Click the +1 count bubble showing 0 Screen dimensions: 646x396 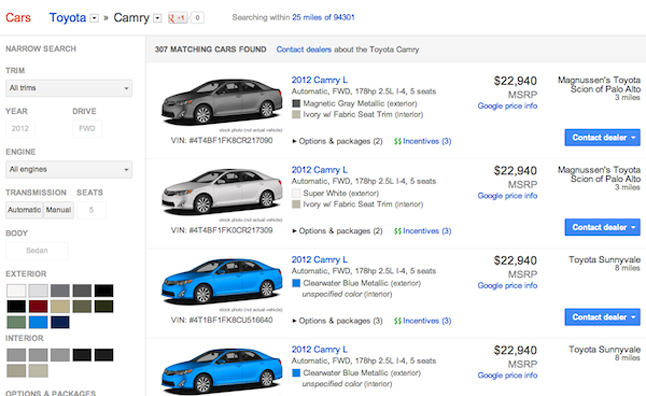click(197, 18)
